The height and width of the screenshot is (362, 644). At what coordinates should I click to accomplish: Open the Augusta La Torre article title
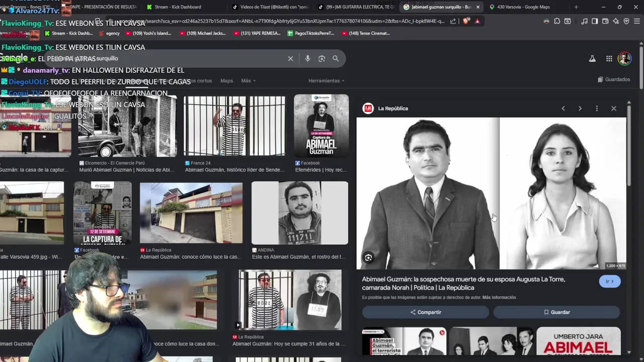pyautogui.click(x=463, y=284)
